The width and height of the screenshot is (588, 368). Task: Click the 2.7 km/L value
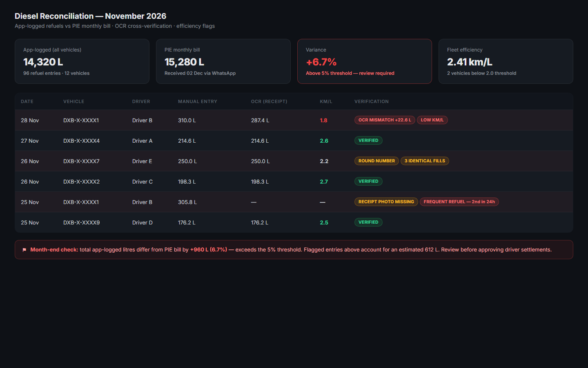coord(324,182)
